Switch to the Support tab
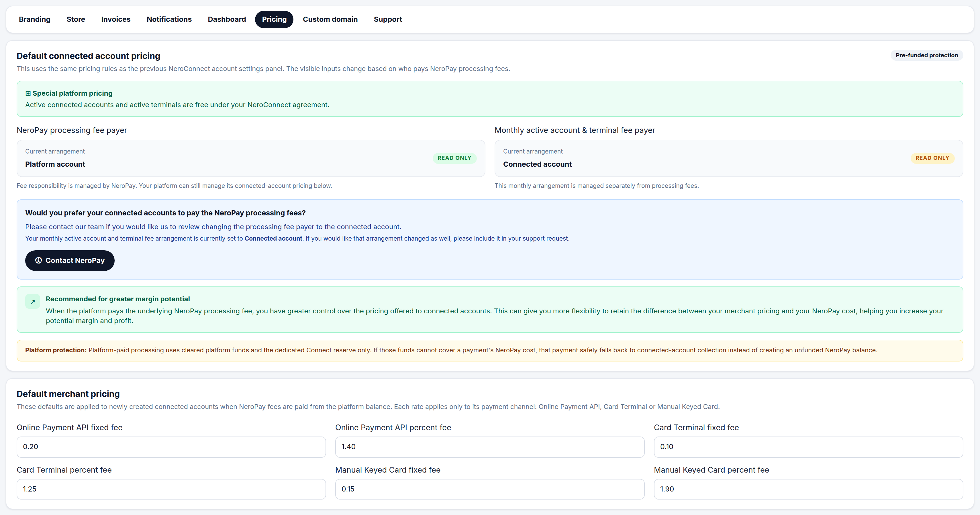This screenshot has width=980, height=515. click(x=388, y=19)
